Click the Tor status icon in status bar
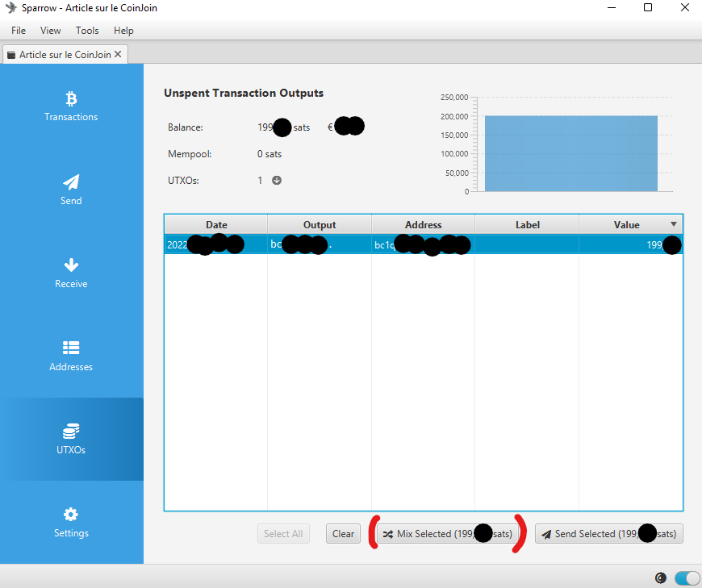 pyautogui.click(x=661, y=577)
